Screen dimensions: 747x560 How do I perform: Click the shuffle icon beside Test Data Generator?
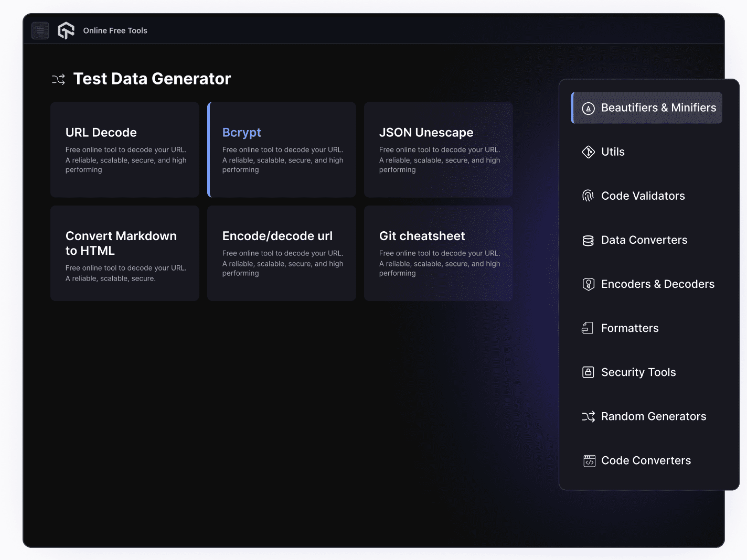(58, 79)
